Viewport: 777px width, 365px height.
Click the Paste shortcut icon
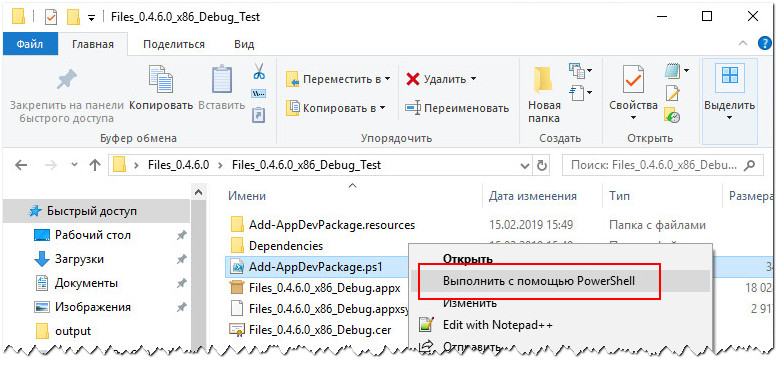pos(259,115)
